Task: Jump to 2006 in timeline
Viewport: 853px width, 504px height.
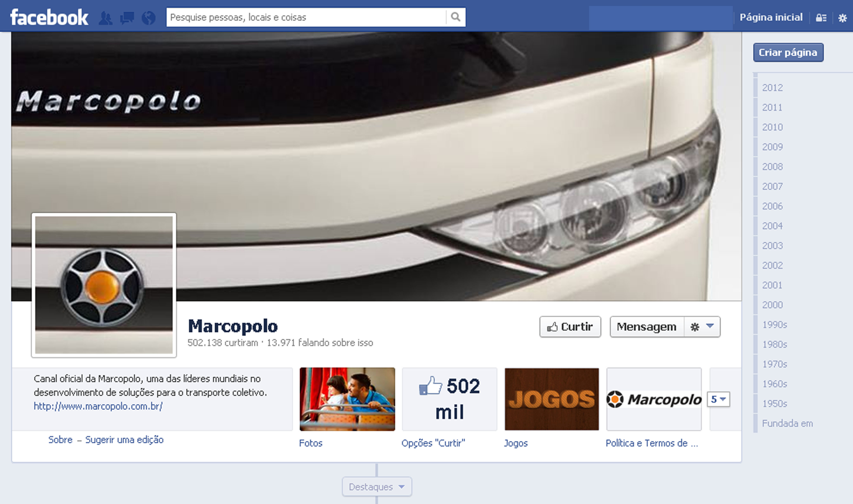Action: (772, 206)
